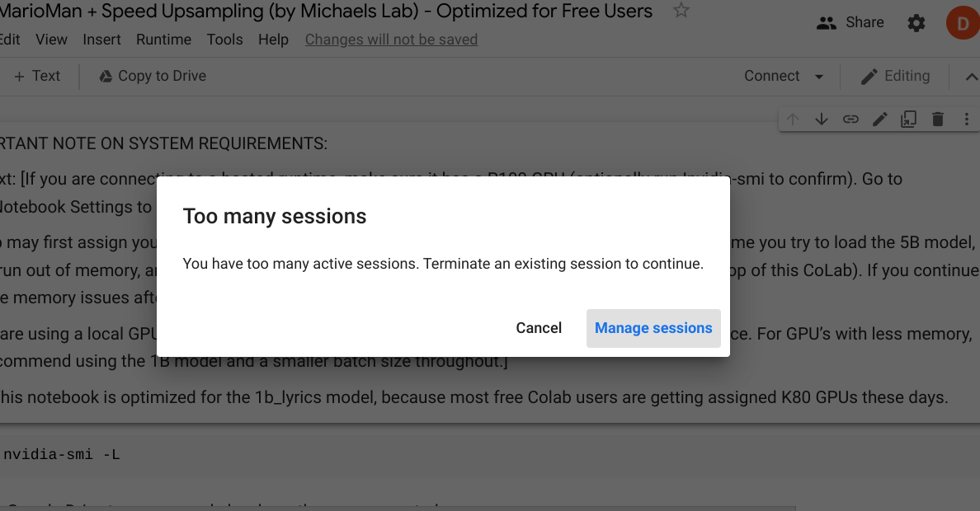Star the MarioMan notebook
The height and width of the screenshot is (511, 980).
point(680,12)
